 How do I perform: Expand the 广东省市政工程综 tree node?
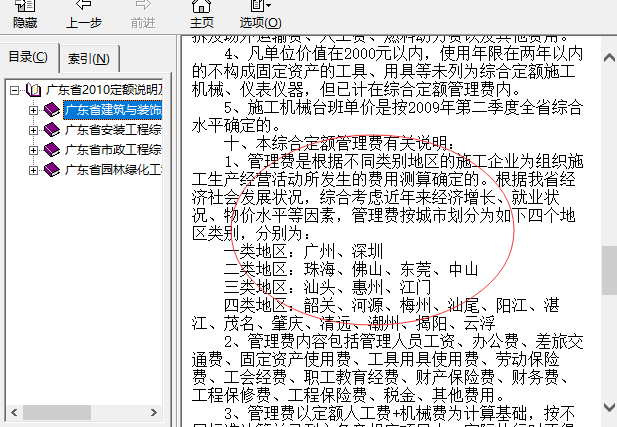coord(33,150)
